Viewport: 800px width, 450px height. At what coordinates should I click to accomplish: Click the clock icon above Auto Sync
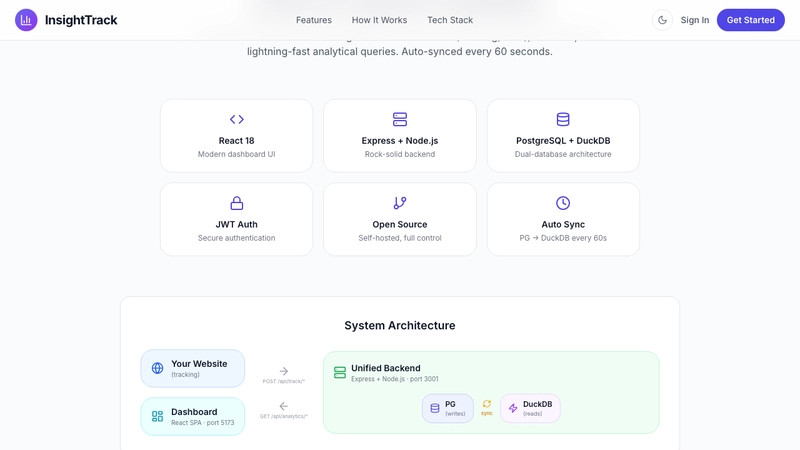click(x=563, y=203)
